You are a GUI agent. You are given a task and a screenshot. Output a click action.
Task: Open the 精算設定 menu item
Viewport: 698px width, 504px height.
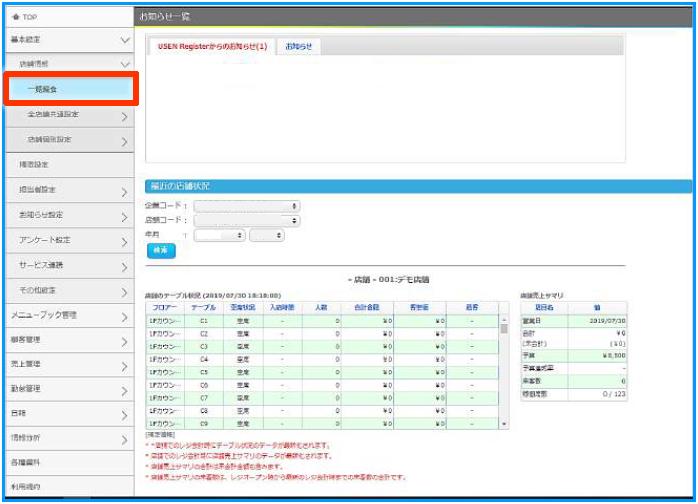click(x=69, y=164)
